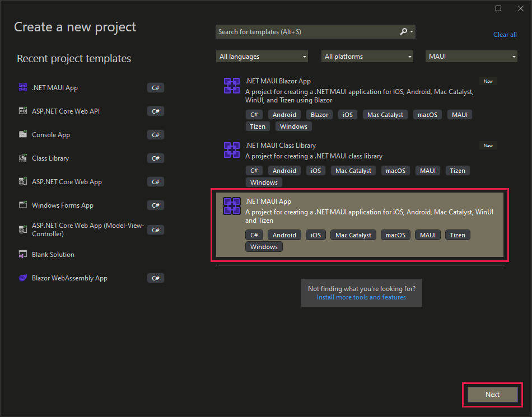The height and width of the screenshot is (417, 532).
Task: Click the New badge on MAUI Blazor App
Action: 488,81
